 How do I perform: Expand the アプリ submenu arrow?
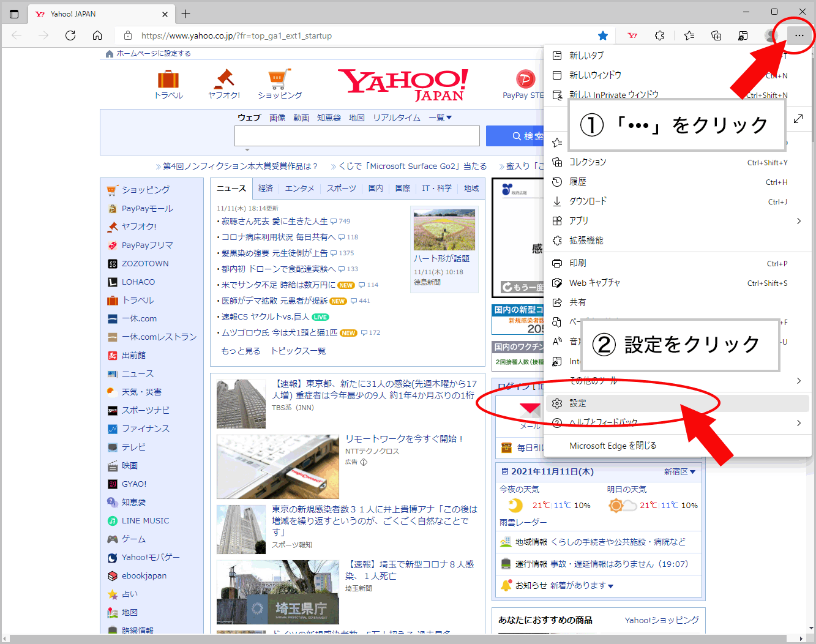click(799, 221)
